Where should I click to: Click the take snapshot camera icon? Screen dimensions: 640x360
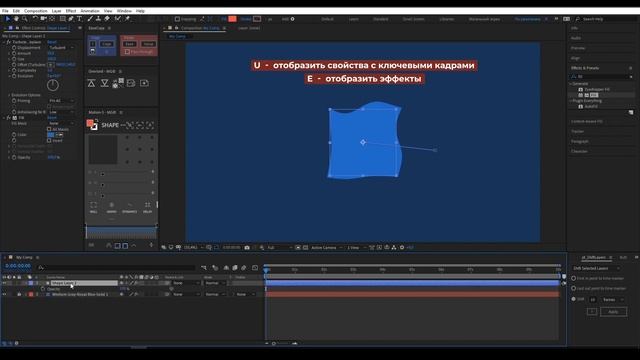[x=247, y=247]
